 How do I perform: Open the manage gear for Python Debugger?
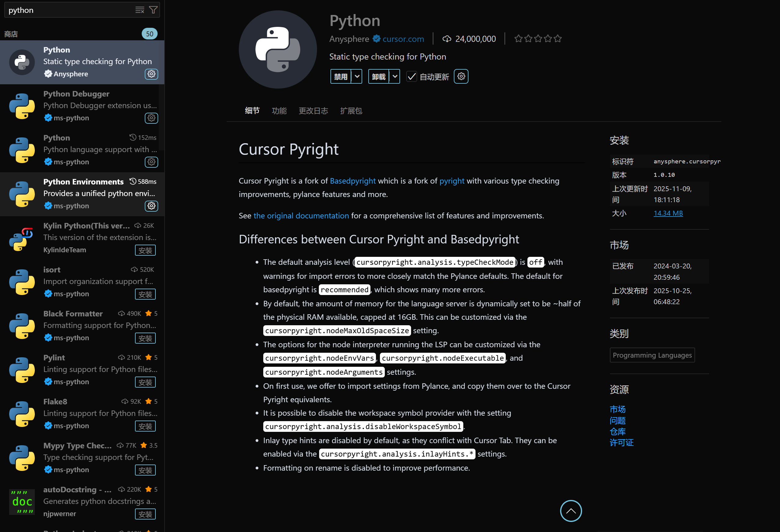151,118
